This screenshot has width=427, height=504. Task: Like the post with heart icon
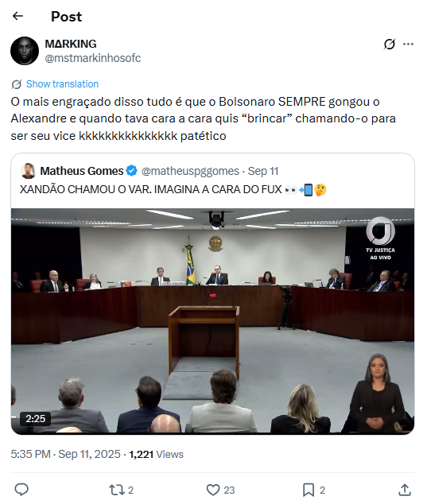pyautogui.click(x=212, y=490)
